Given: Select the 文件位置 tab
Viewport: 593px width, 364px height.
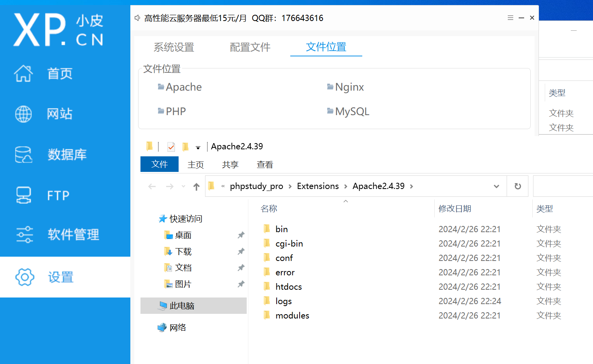Looking at the screenshot, I should (326, 47).
